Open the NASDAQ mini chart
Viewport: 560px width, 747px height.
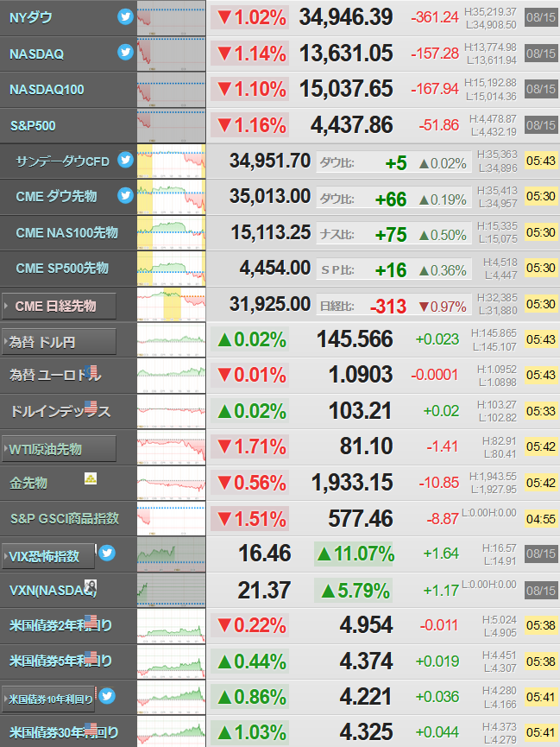pos(172,54)
